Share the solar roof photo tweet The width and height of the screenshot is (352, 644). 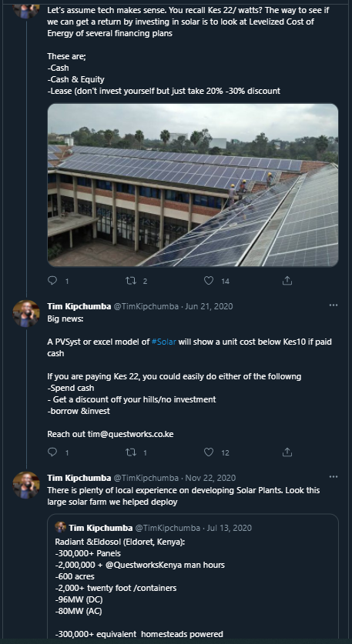click(287, 281)
